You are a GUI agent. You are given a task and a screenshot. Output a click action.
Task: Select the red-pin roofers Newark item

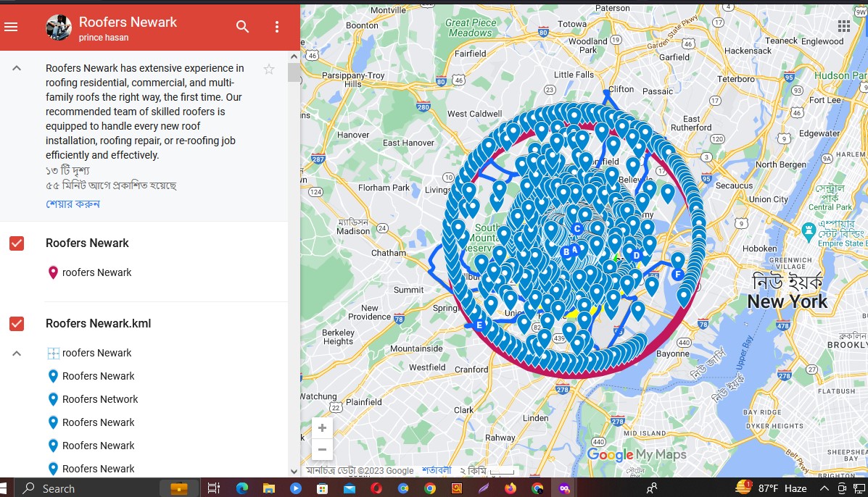click(96, 272)
